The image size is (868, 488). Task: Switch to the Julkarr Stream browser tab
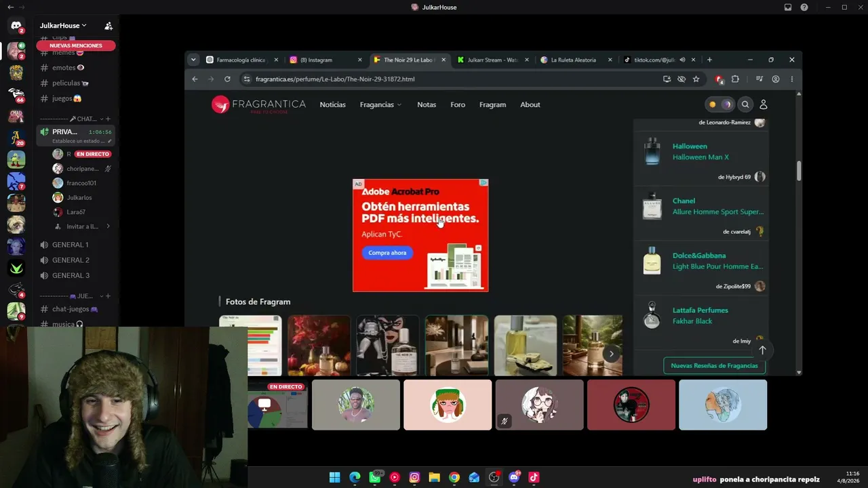coord(492,60)
